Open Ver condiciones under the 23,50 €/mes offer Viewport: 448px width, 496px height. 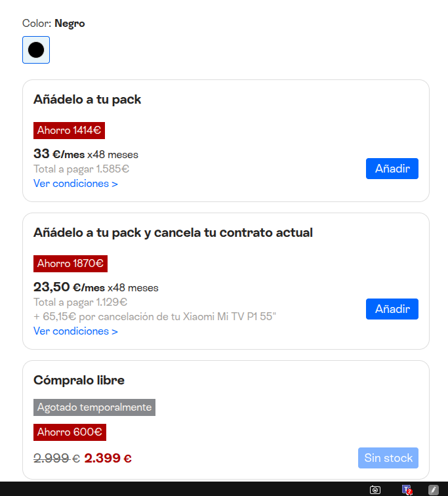click(x=75, y=331)
